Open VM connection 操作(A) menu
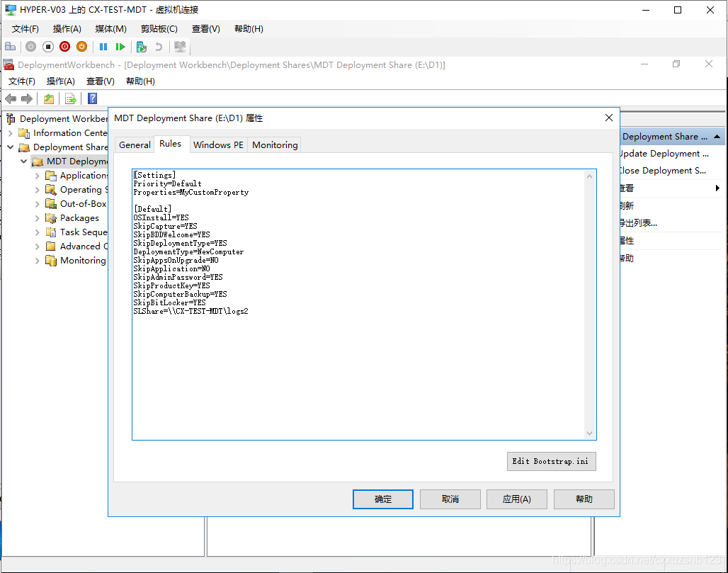Viewport: 728px width, 573px height. coord(67,29)
